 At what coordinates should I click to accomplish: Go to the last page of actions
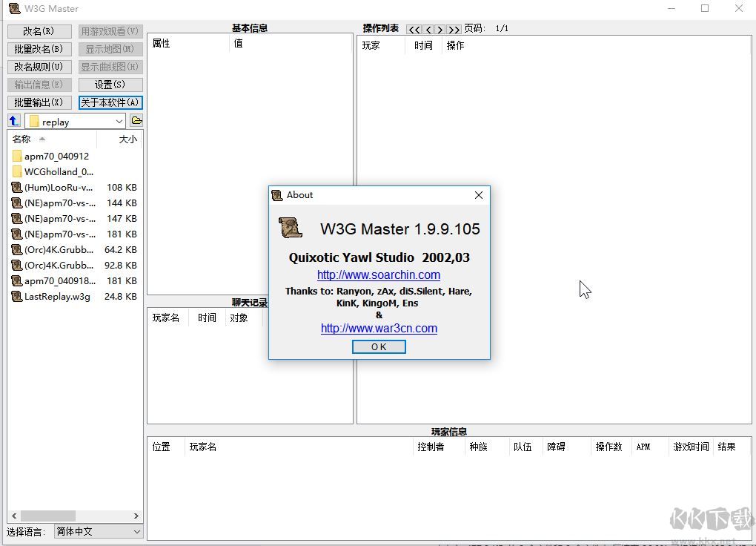(x=454, y=30)
